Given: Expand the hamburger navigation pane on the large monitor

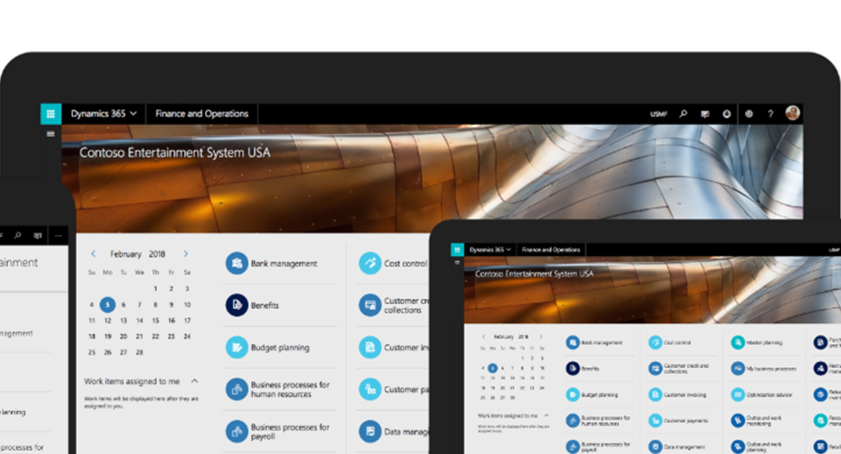Looking at the screenshot, I should pyautogui.click(x=50, y=134).
